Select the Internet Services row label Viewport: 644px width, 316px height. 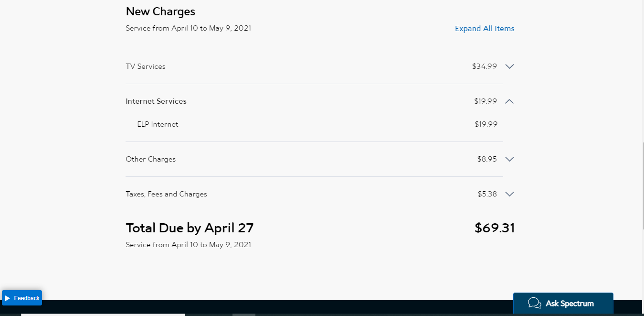(156, 101)
